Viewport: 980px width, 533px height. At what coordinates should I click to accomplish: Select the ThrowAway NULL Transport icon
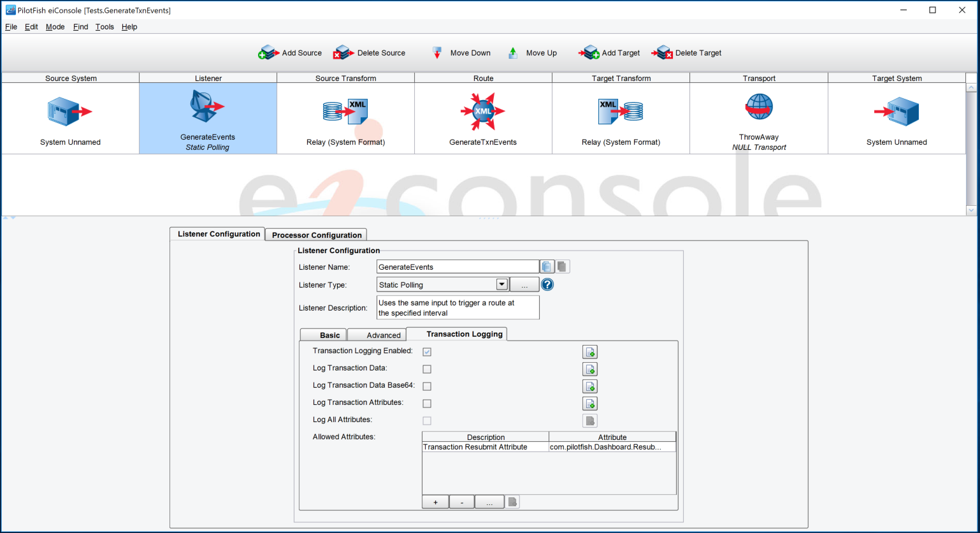(x=759, y=106)
